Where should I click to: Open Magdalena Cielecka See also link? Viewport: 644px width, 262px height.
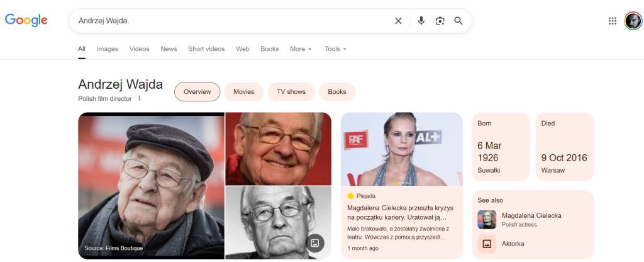click(531, 219)
